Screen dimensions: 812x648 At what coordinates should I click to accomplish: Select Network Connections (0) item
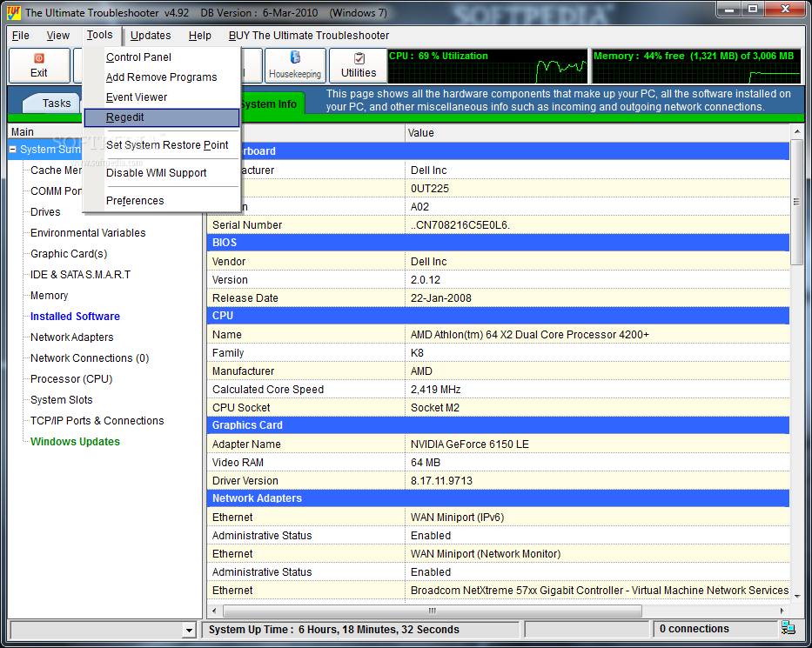tap(90, 358)
